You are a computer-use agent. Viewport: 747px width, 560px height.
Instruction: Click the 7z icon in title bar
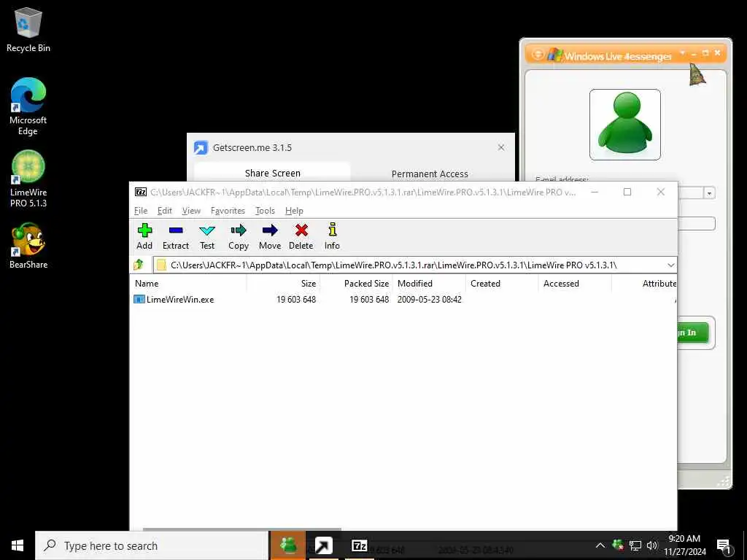click(x=140, y=192)
